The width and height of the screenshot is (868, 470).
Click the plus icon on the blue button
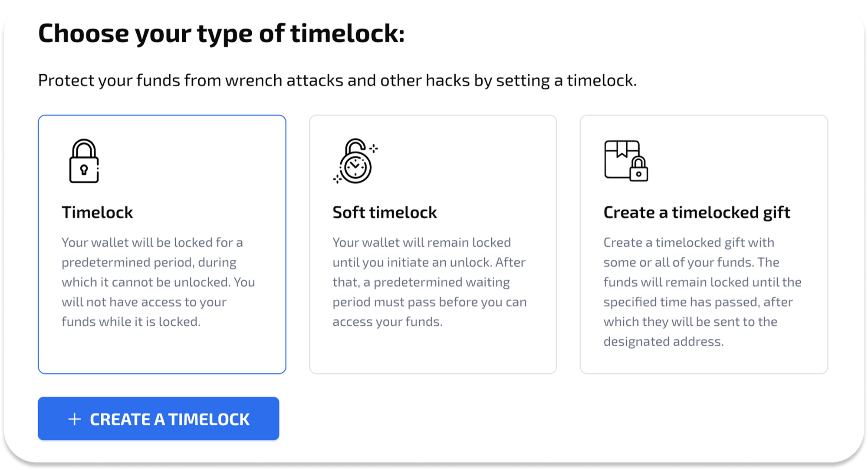[x=74, y=418]
